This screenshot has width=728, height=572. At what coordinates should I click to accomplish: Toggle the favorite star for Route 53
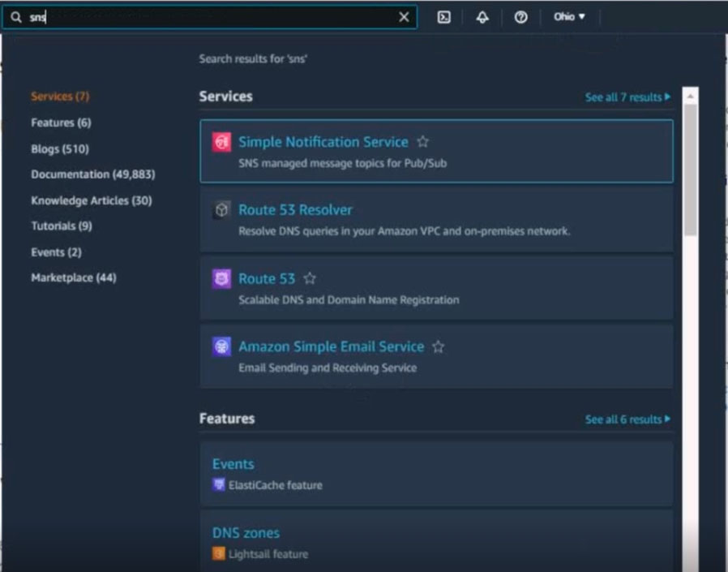[310, 279]
